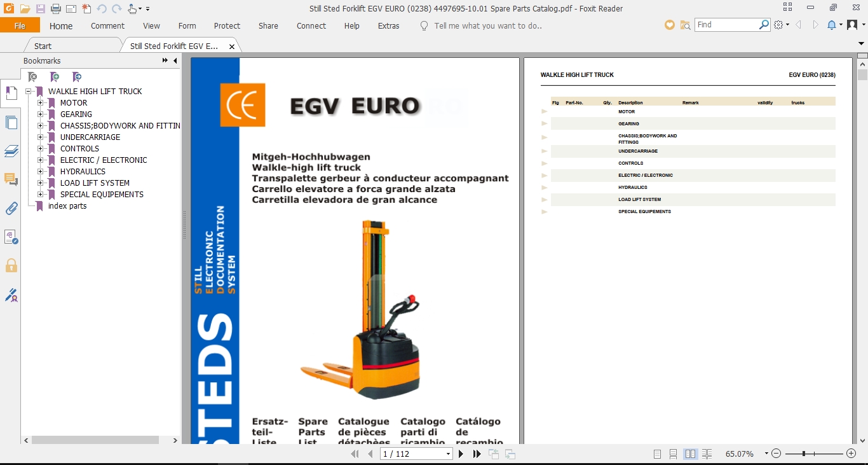Click the Tell me what you want field
Screen dimensions: 868x465
pos(488,26)
